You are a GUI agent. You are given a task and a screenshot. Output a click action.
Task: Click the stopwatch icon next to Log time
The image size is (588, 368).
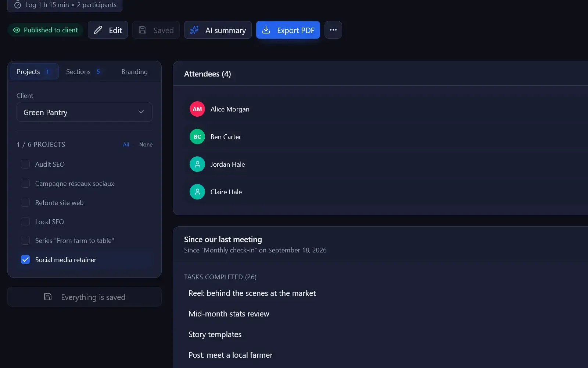tap(17, 5)
